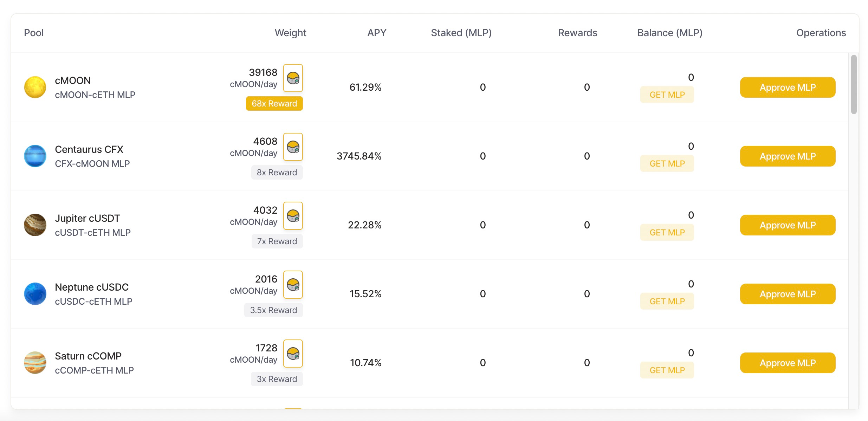This screenshot has width=868, height=421.
Task: Click the wallet token icon in Neptune cUSDC row
Action: point(293,285)
